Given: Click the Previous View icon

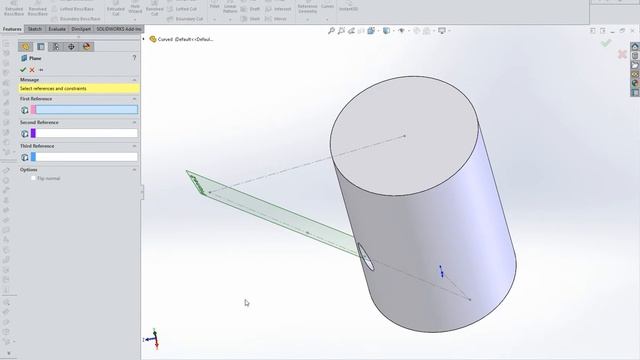Looking at the screenshot, I should tap(351, 31).
